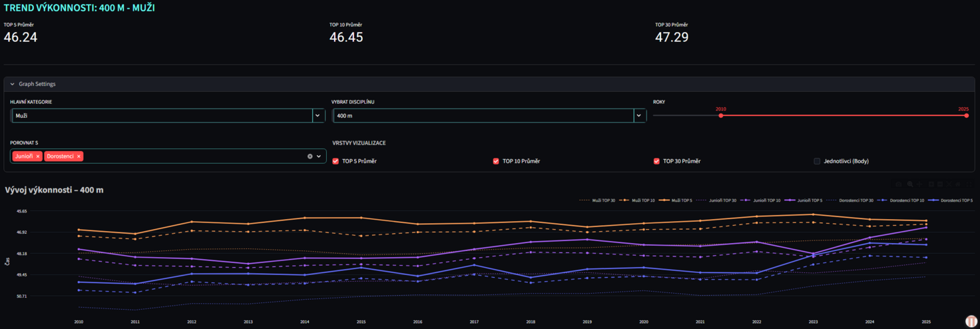Enable the Jednotlivci (Body) checkbox
980x329 pixels.
point(817,161)
